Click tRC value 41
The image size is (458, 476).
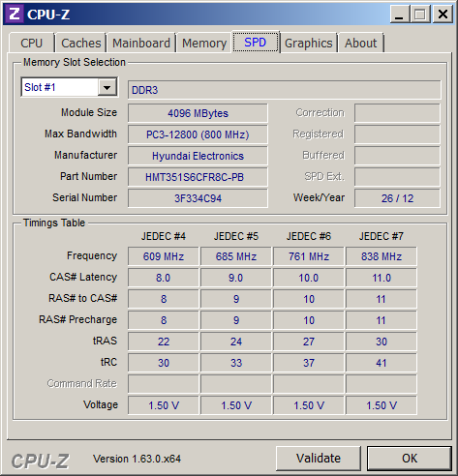(382, 363)
